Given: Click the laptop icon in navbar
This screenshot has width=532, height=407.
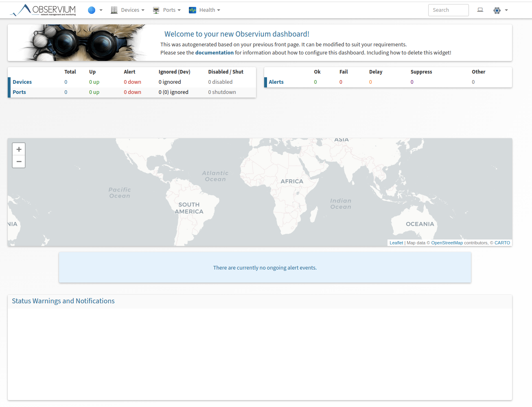Looking at the screenshot, I should click(480, 10).
